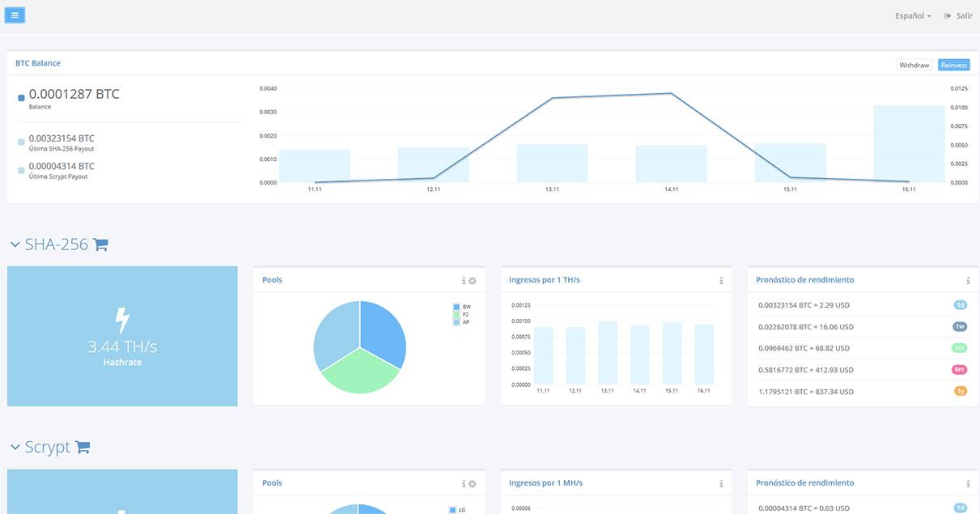Click 1.1795121 BTC = 837.34 USD row

pyautogui.click(x=862, y=392)
